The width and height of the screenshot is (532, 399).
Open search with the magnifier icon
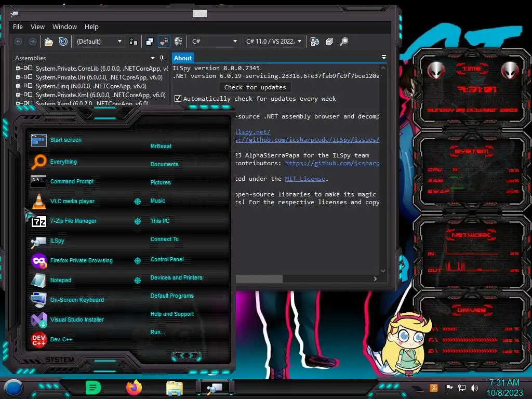(344, 42)
